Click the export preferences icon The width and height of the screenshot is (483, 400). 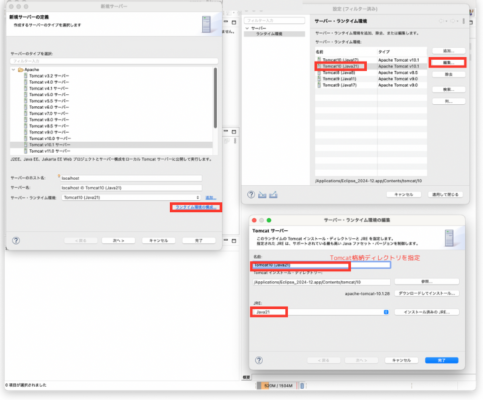pos(273,195)
